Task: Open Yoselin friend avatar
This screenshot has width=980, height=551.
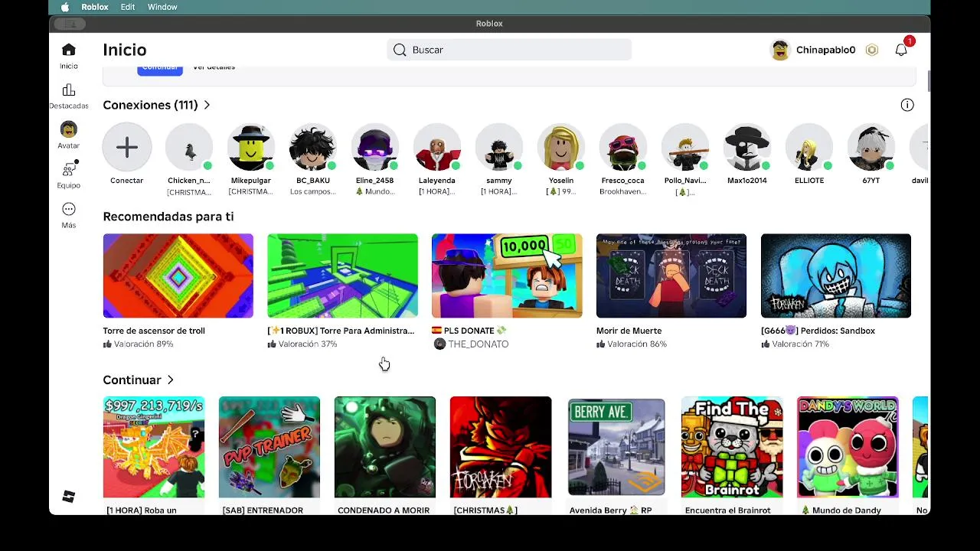Action: (561, 147)
